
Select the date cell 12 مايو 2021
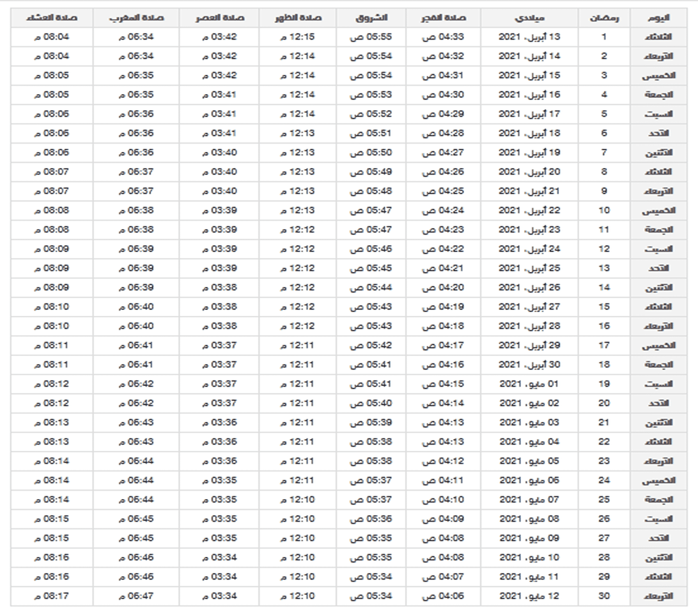[529, 596]
